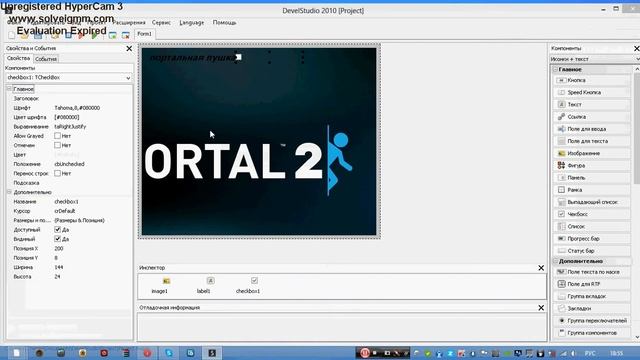The width and height of the screenshot is (640, 360).
Task: Pick the Прогресс бар component
Action: tap(591, 239)
